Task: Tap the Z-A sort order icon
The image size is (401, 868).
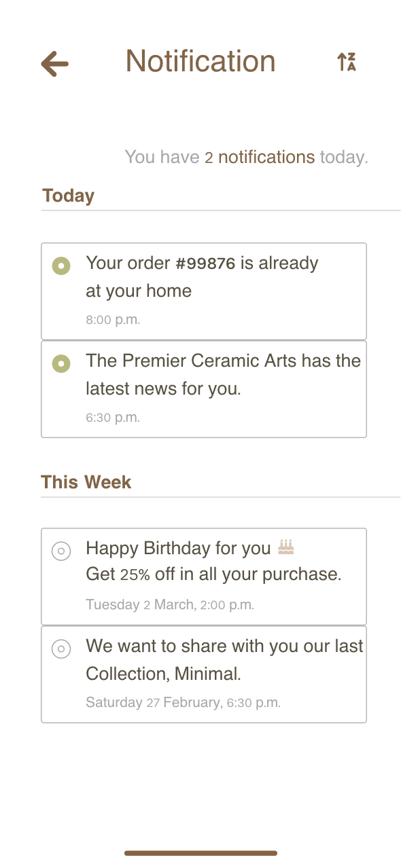Action: (347, 62)
